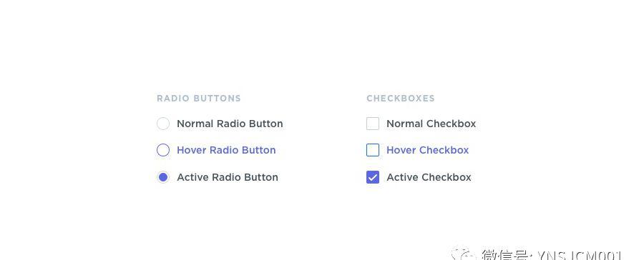Uncheck the Active Checkbox box

point(373,177)
